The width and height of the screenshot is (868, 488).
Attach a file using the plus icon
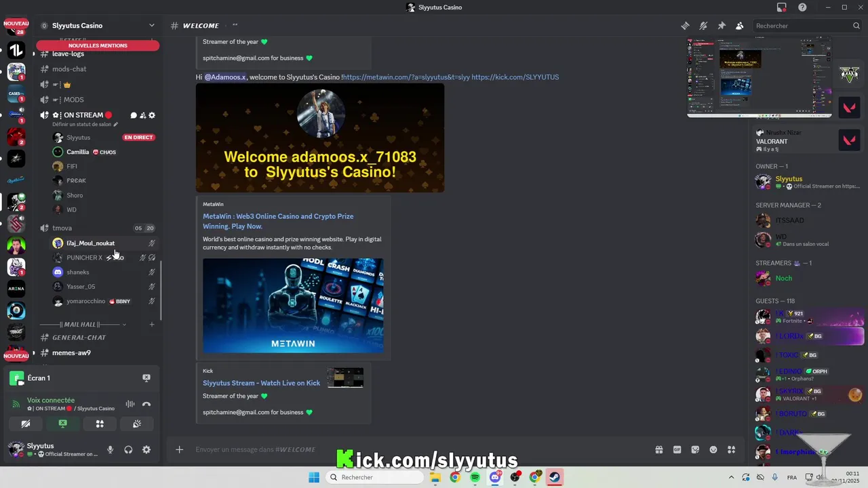click(179, 449)
